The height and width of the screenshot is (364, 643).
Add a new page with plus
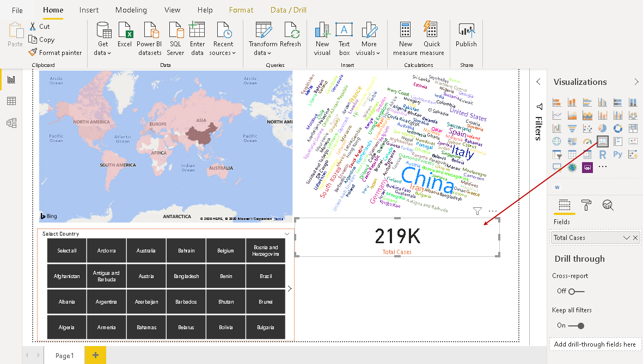(95, 355)
